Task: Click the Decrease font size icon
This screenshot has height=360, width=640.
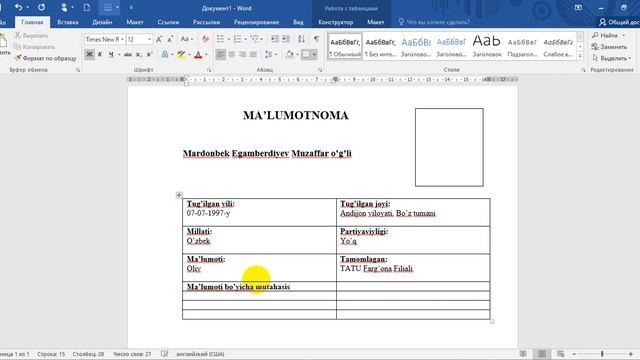Action: (171, 39)
